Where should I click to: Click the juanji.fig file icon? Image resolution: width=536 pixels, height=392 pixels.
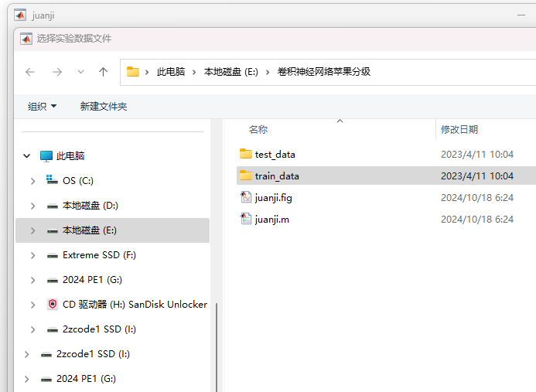click(x=246, y=197)
